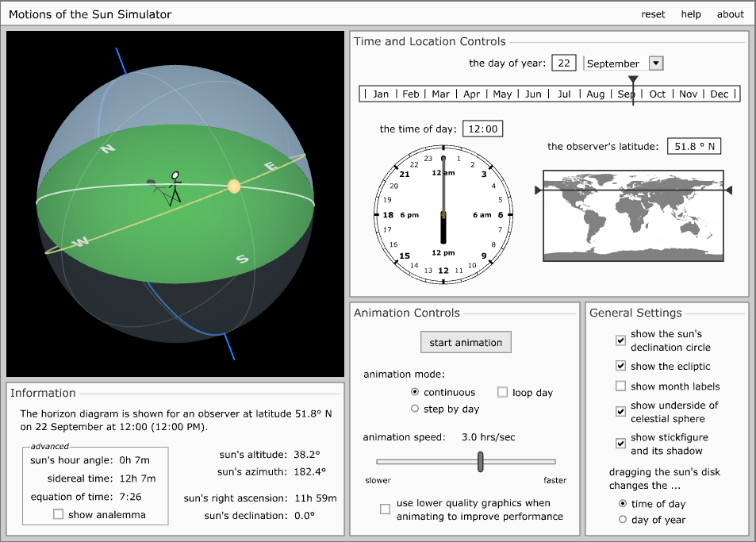
Task: Select day of year dragging option
Action: click(623, 519)
